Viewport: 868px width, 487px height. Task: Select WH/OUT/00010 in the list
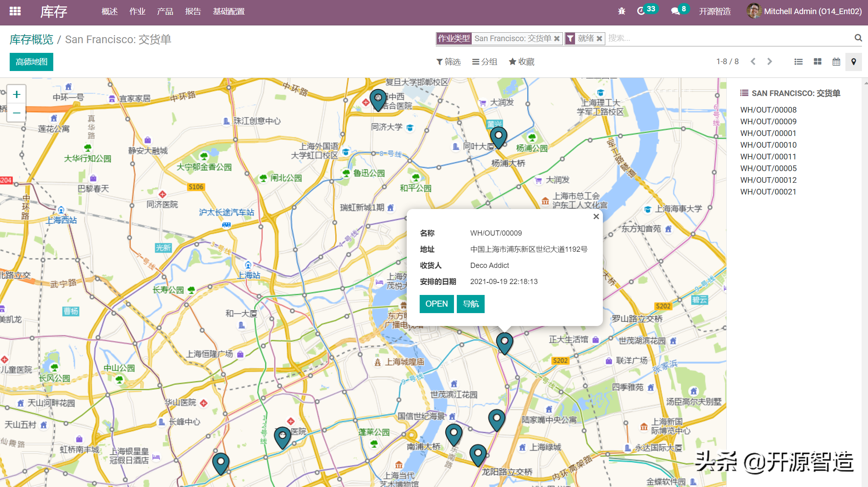pos(768,145)
